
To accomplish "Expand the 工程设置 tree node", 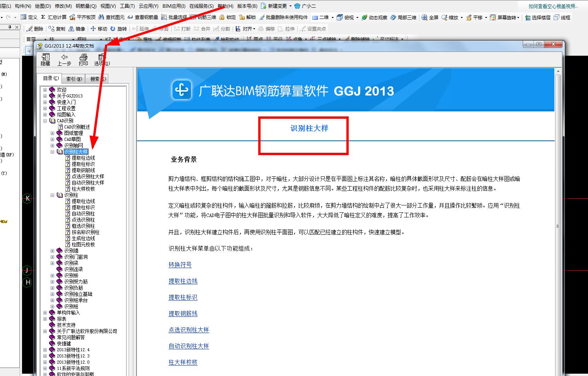I will [x=45, y=108].
